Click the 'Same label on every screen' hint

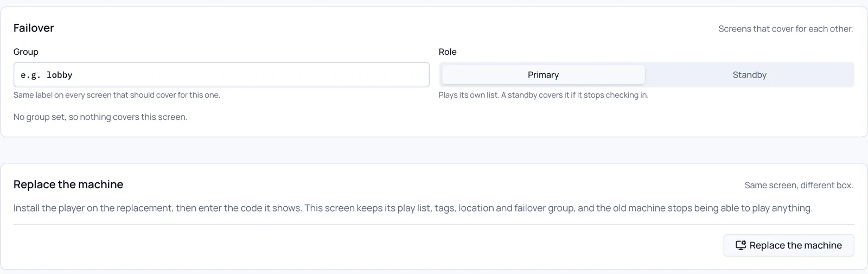click(117, 95)
